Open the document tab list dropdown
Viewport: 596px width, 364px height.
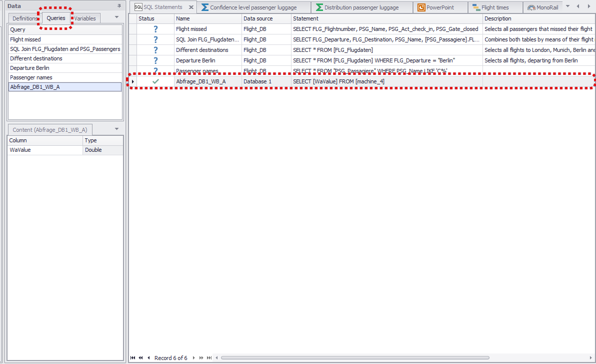pos(568,6)
